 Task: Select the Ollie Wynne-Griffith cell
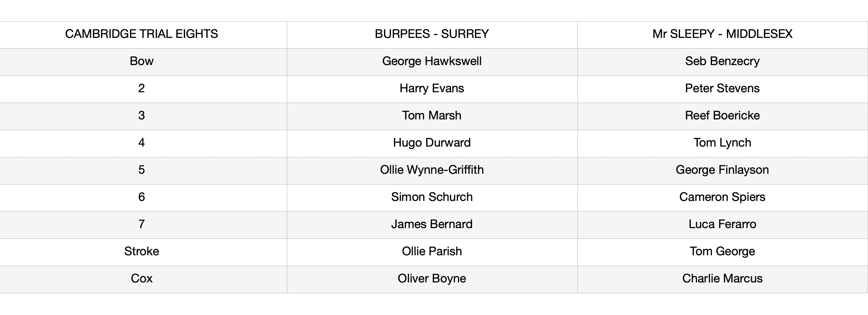[432, 170]
